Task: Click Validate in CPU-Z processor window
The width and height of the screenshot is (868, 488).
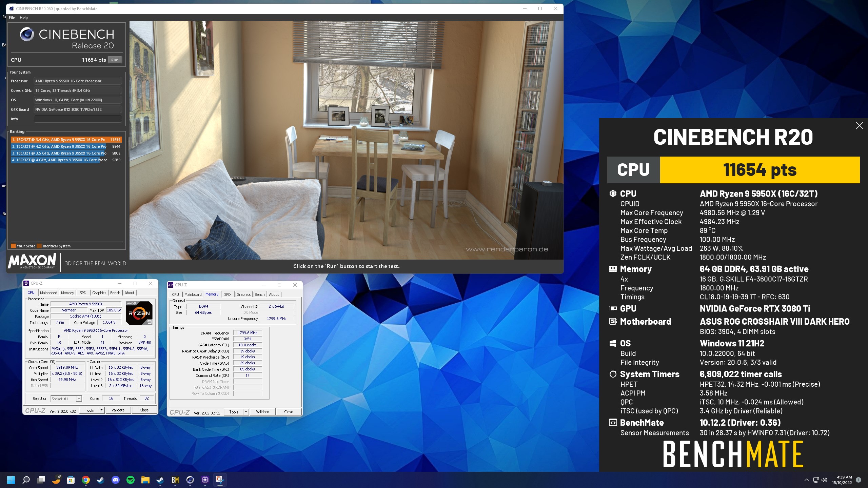Action: tap(118, 410)
